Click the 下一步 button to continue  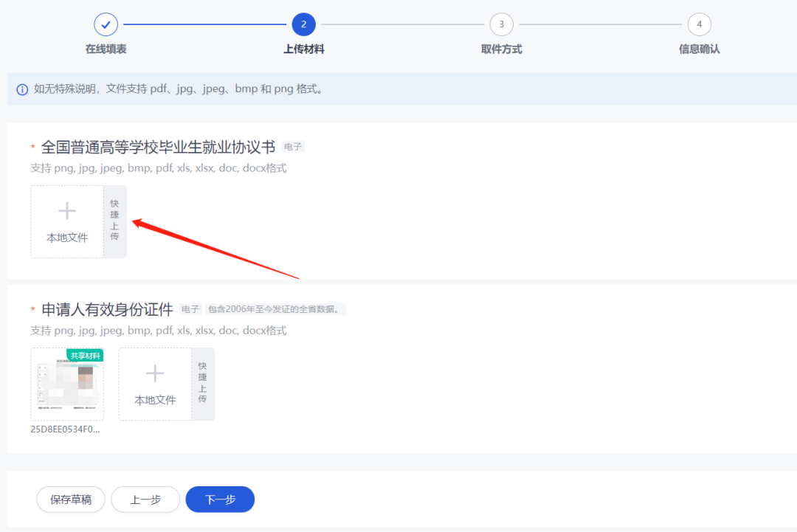click(x=220, y=500)
